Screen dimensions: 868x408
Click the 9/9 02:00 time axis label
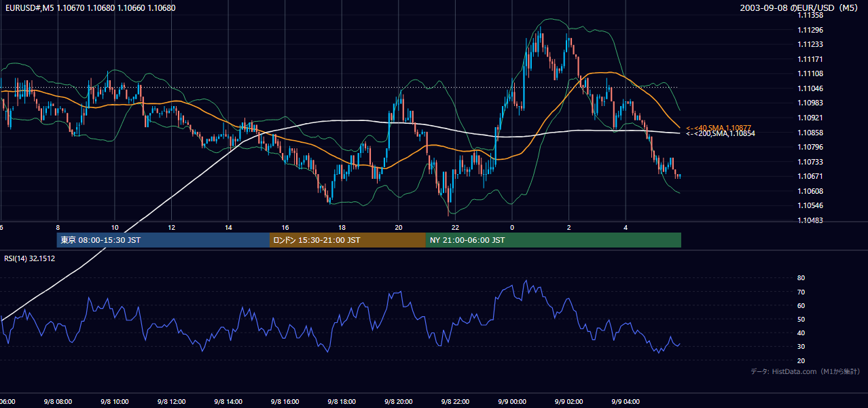click(x=569, y=402)
